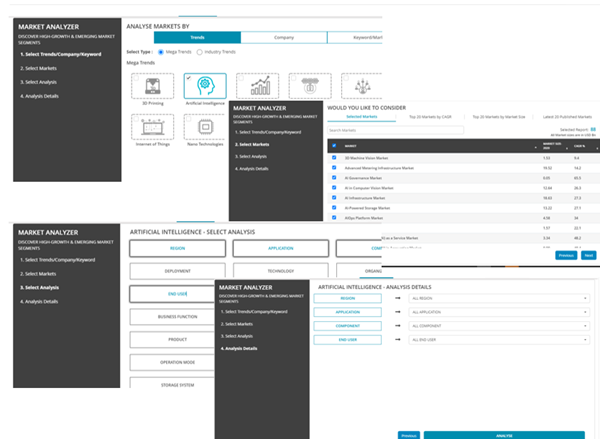Toggle the AI Governance Market checkbox
The image size is (600, 439).
pyautogui.click(x=334, y=177)
